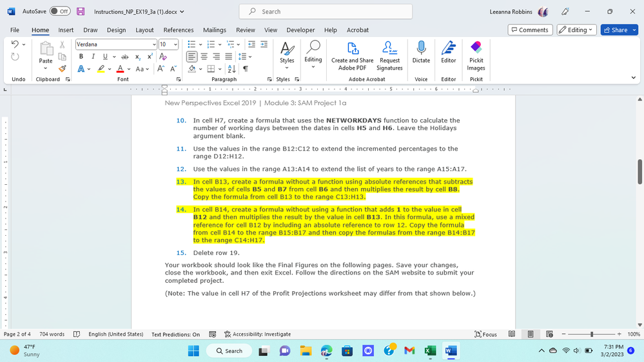The height and width of the screenshot is (362, 644).
Task: Apply strikethrough formatting
Action: (125, 57)
